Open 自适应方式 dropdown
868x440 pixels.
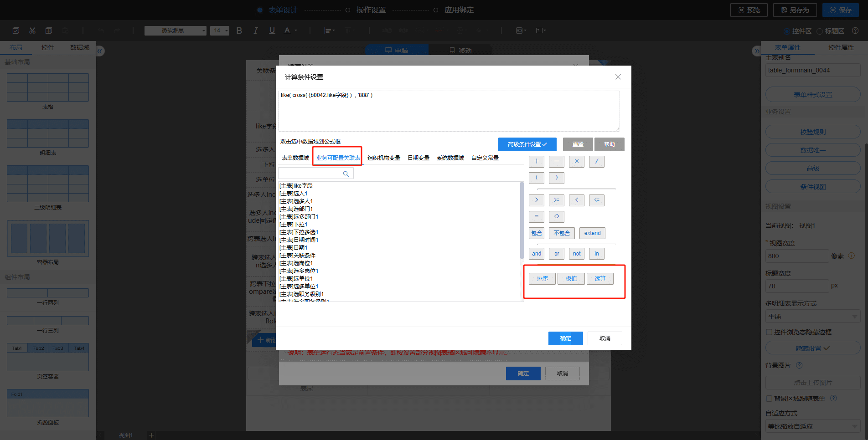(812, 426)
